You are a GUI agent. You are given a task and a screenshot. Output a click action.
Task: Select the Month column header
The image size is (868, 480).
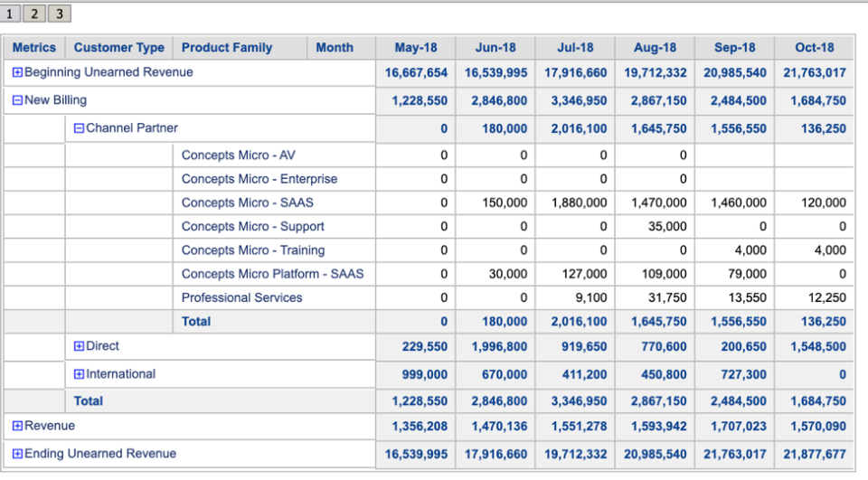(335, 48)
